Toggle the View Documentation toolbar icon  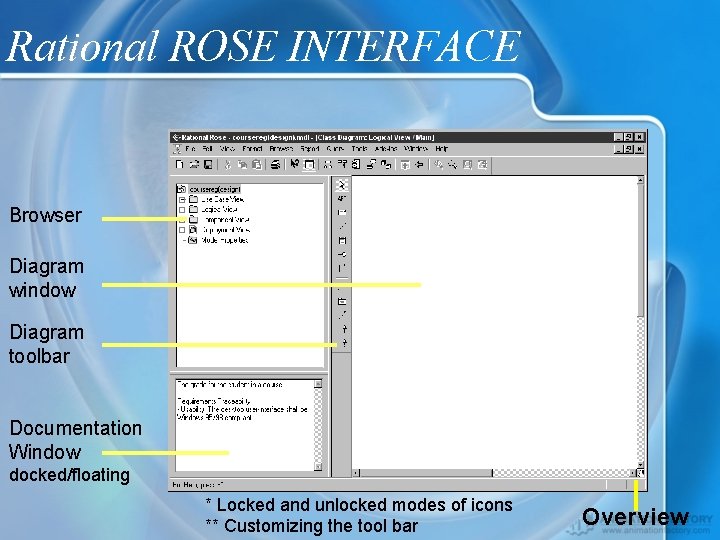[309, 164]
